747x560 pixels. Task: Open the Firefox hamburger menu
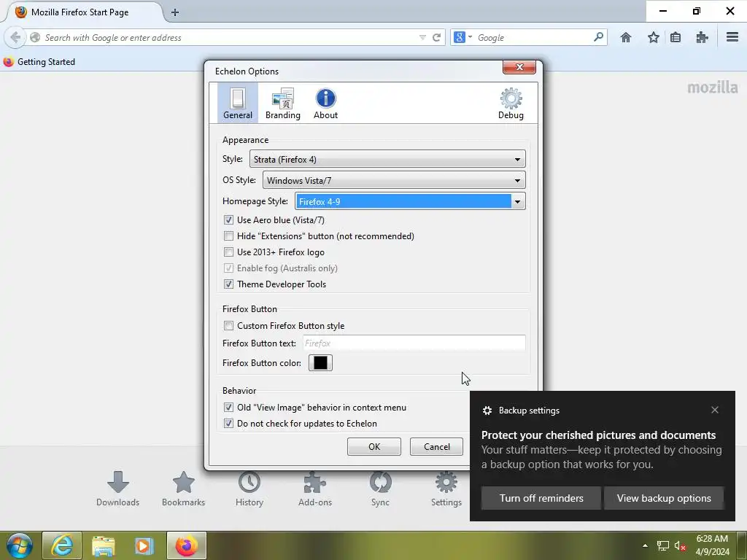pos(732,37)
